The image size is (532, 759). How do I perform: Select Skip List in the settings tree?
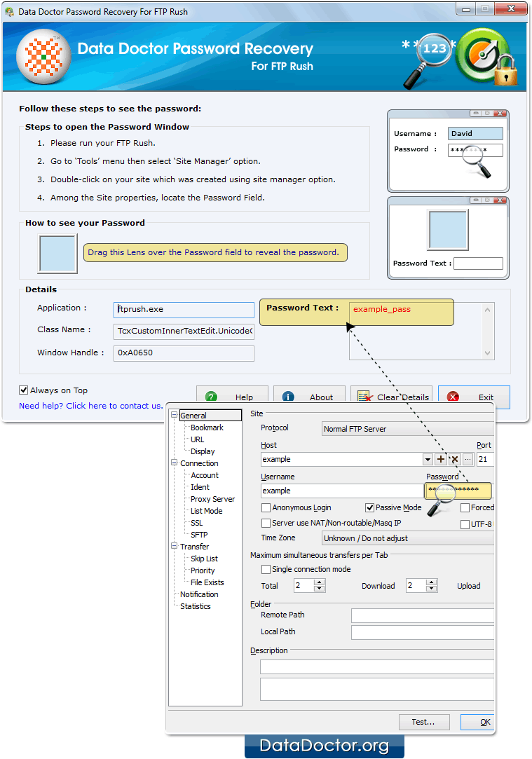(204, 559)
